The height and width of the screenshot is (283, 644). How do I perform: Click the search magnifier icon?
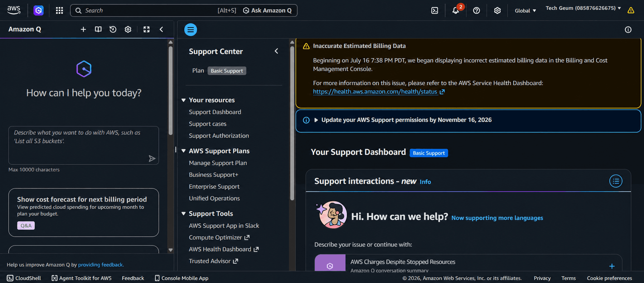78,11
